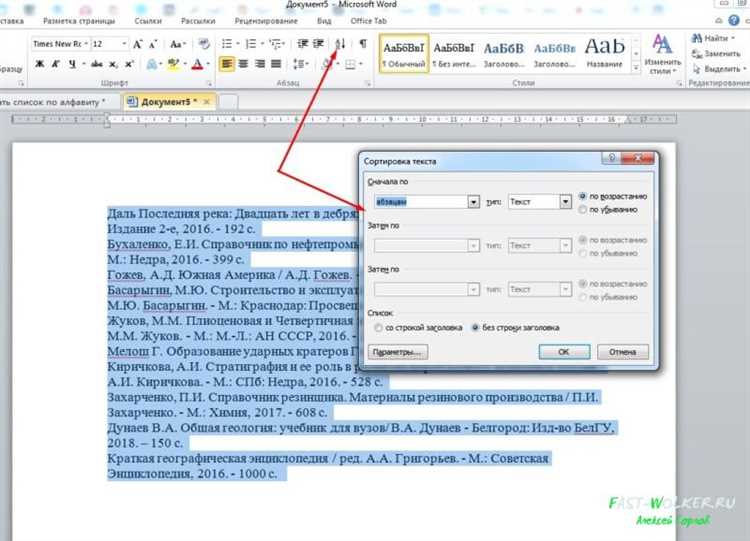Open the underline style dropdown arrow
Image resolution: width=750 pixels, height=541 pixels.
[x=84, y=64]
